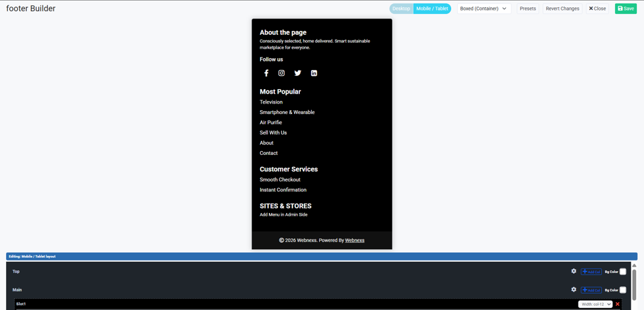Select the Slot1 label
This screenshot has height=310, width=644.
tap(21, 304)
